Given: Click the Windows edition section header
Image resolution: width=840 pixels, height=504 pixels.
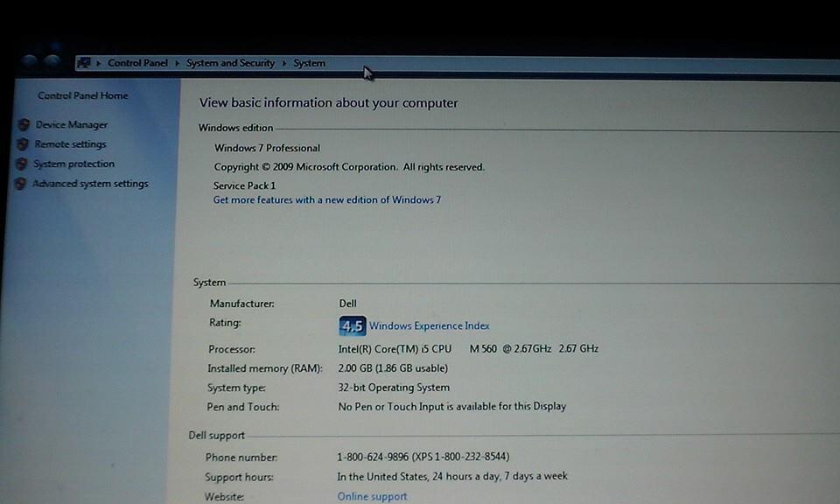Looking at the screenshot, I should (235, 128).
